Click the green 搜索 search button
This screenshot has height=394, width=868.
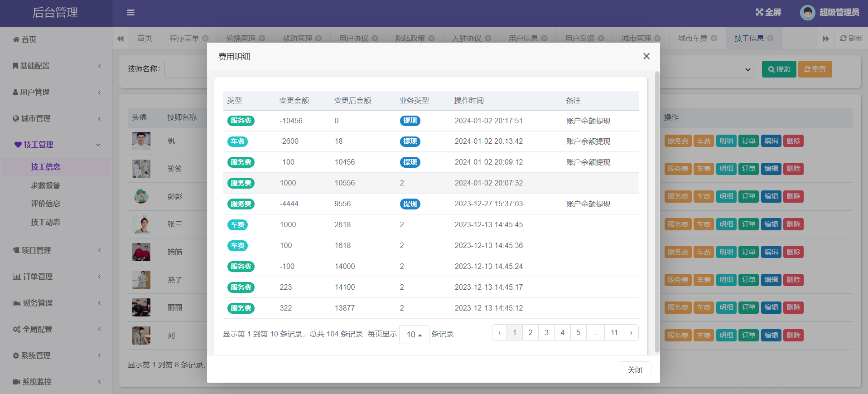point(779,69)
